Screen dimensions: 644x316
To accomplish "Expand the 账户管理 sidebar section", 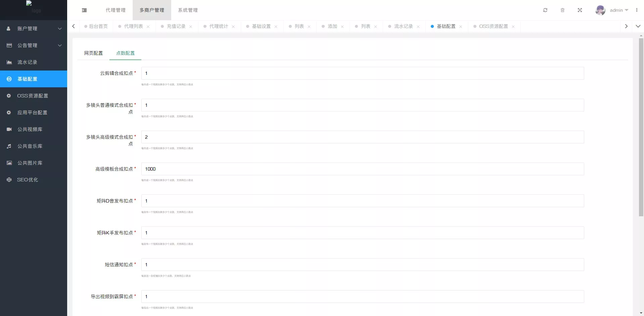I will tap(34, 29).
